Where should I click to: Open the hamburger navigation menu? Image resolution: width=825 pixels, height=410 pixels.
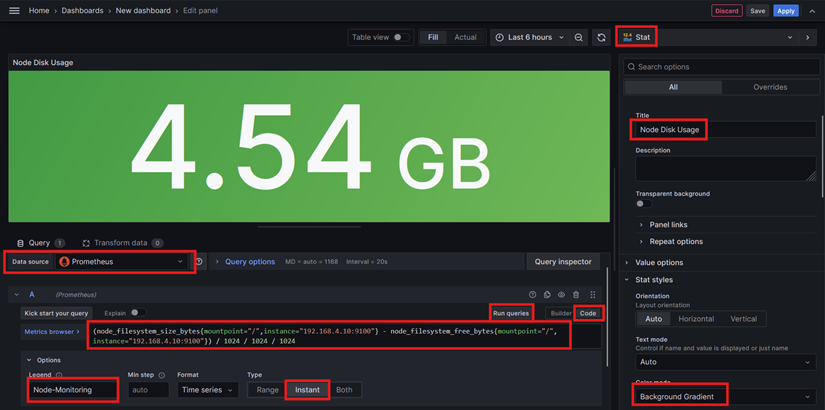click(14, 11)
